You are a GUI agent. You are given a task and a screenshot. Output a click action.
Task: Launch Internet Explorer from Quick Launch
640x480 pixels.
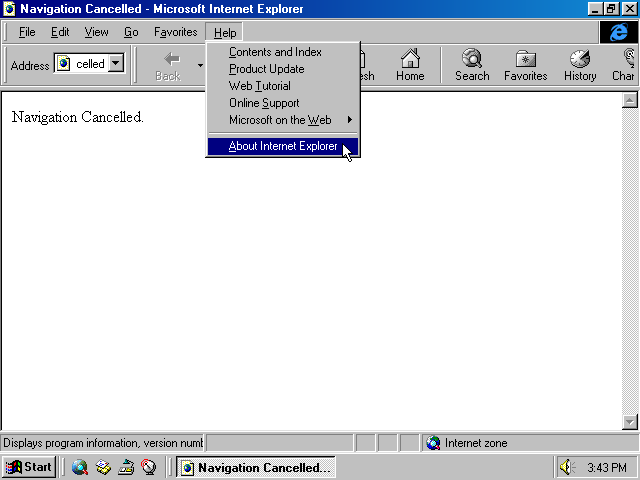80,467
